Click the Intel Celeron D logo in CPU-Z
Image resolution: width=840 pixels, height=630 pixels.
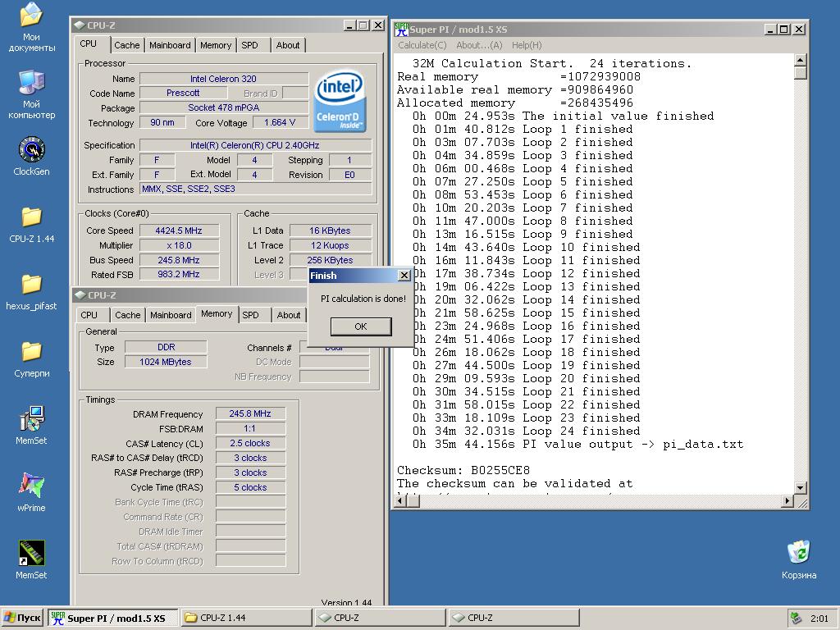click(x=340, y=101)
